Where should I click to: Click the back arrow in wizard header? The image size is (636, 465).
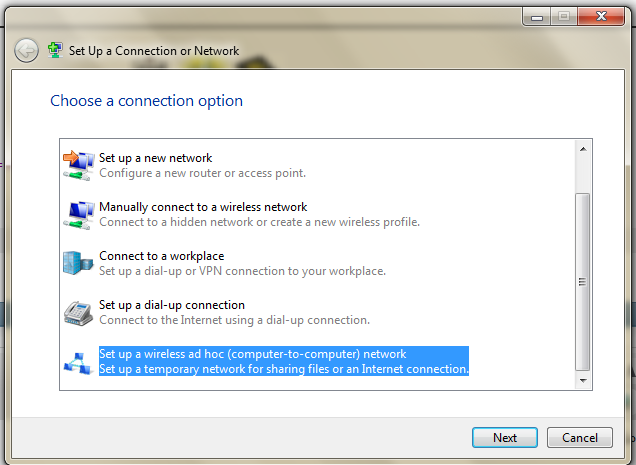(x=27, y=51)
